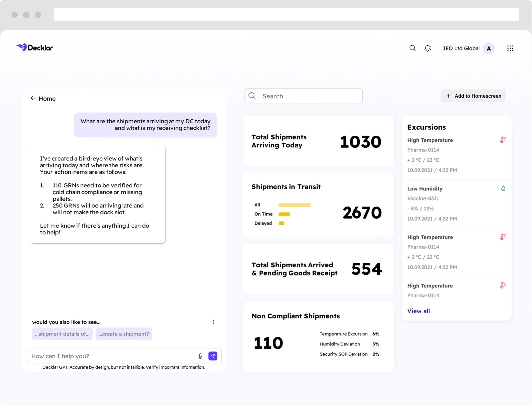This screenshot has height=408, width=532.
Task: Click the IEO Ltd Global account name
Action: 461,48
